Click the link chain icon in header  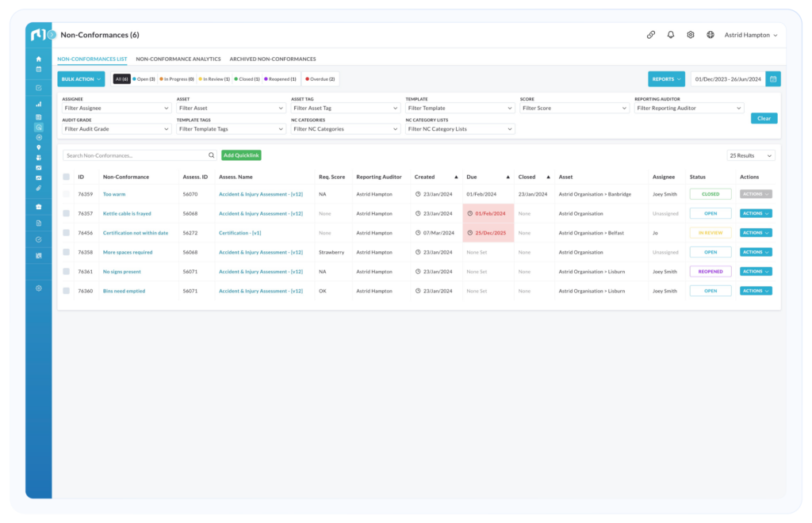(x=651, y=35)
